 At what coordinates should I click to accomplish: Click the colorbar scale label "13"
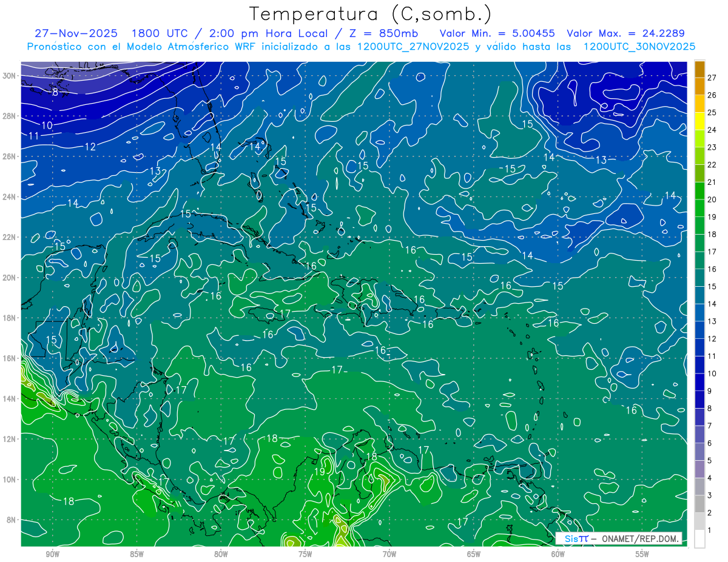point(712,321)
